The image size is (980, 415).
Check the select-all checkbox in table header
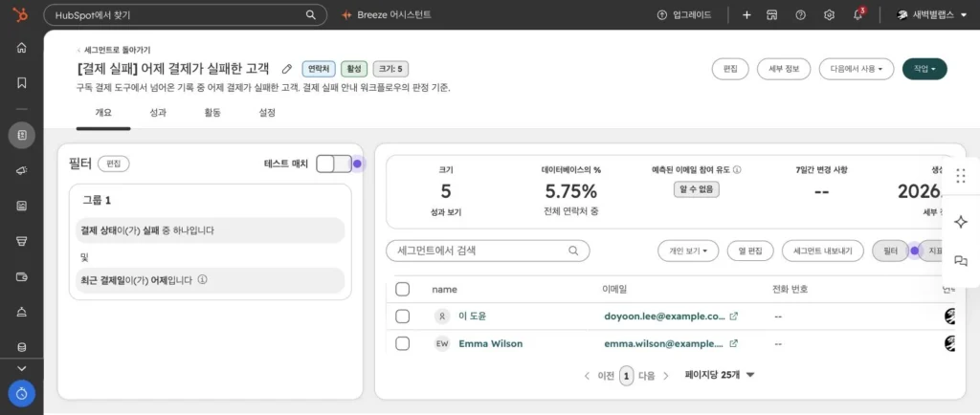[403, 290]
